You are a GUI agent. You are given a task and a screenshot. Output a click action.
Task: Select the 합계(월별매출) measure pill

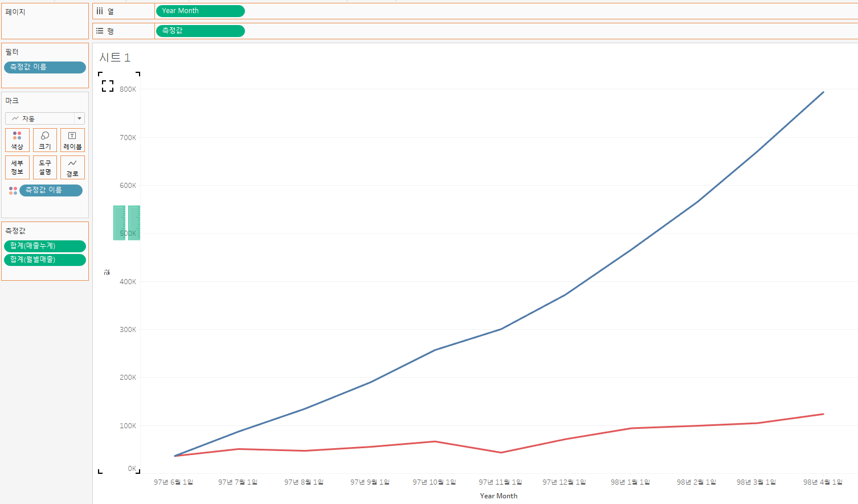[45, 260]
